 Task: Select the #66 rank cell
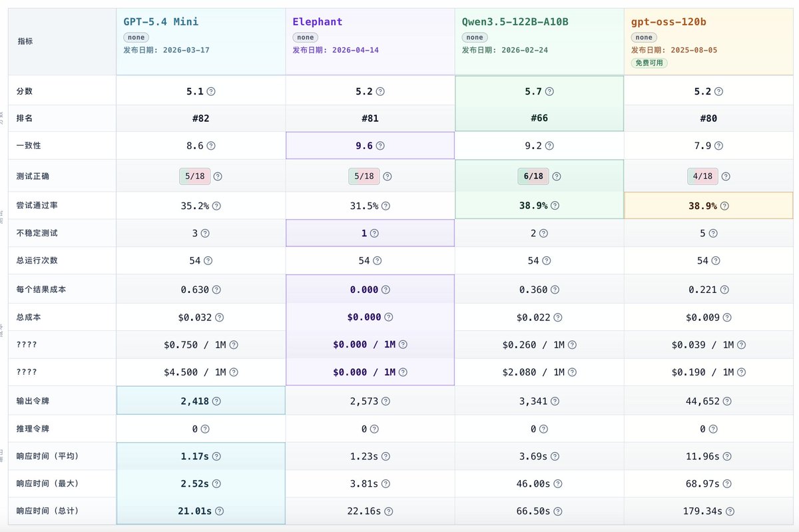tap(539, 119)
